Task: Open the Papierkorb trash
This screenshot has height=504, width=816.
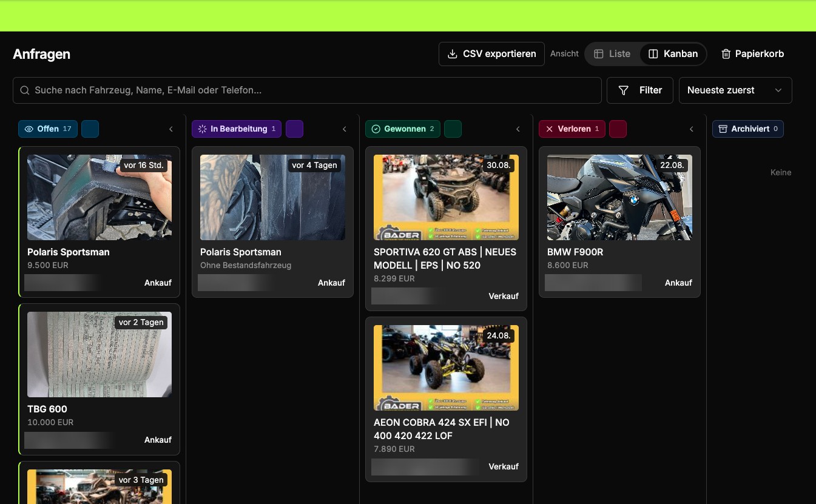Action: click(752, 54)
